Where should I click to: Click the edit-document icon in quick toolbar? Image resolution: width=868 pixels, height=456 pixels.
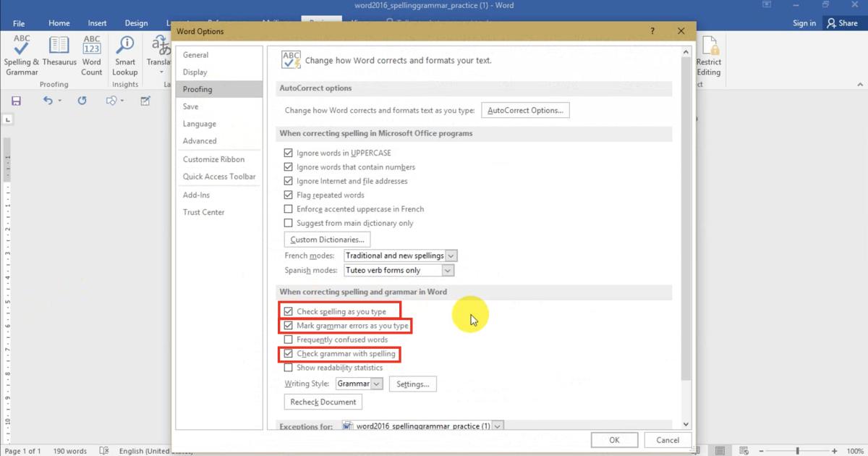tap(145, 101)
